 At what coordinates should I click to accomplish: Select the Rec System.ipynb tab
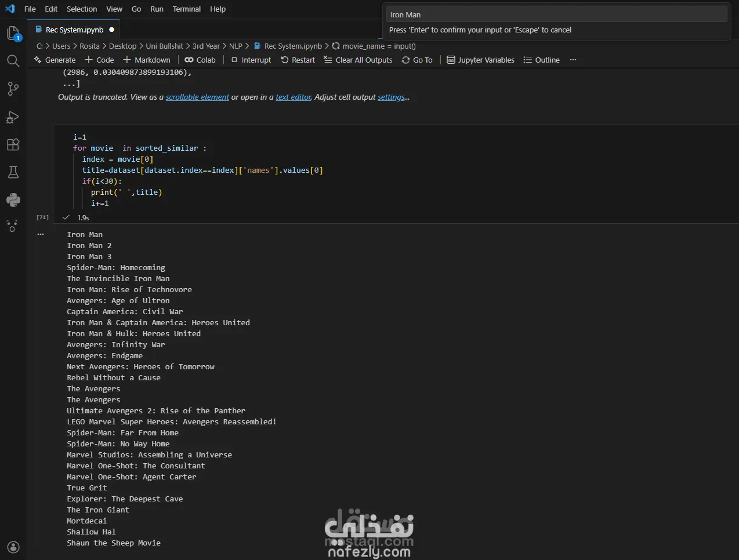pos(74,30)
